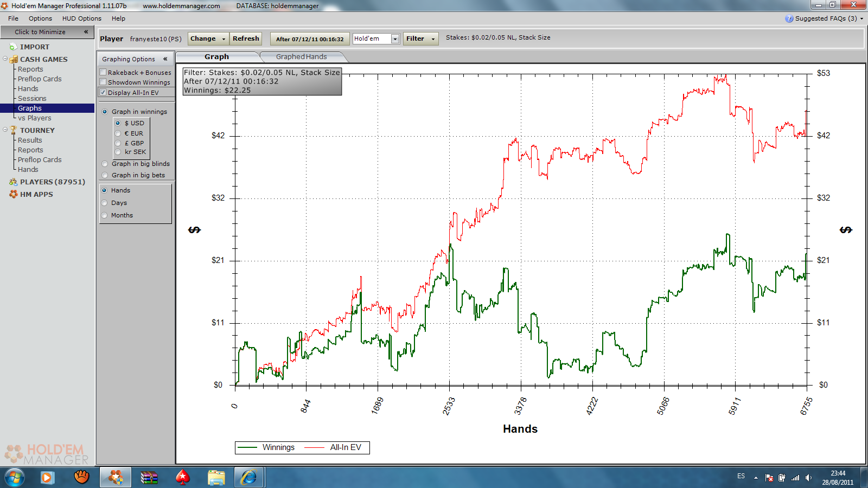This screenshot has width=868, height=488.
Task: Switch to the Graphed Hands tab
Action: point(301,56)
